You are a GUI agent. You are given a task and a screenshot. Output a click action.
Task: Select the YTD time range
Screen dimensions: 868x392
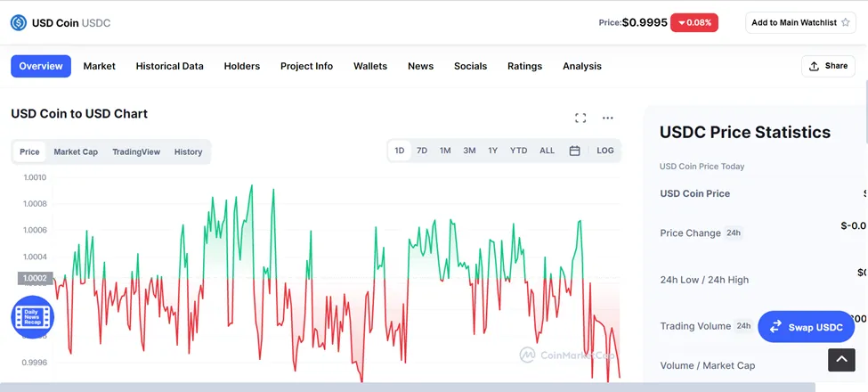click(519, 151)
